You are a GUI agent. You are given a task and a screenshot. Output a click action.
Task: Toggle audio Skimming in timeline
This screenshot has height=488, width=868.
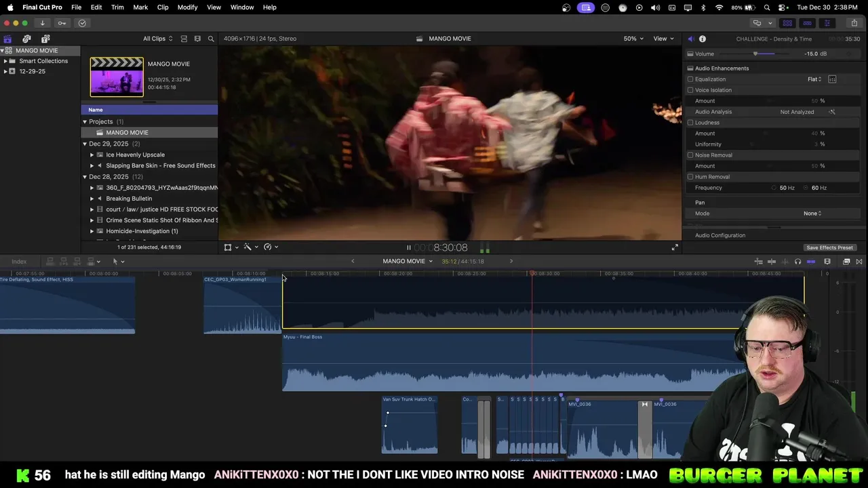tap(785, 262)
